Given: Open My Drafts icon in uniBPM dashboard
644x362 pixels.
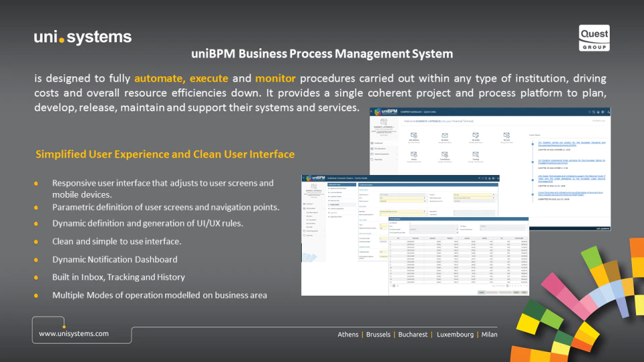Looking at the screenshot, I should coord(476,136).
